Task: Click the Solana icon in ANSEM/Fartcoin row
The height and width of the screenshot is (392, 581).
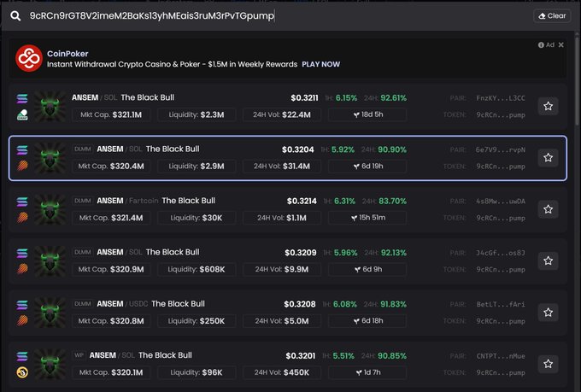Action: point(22,202)
